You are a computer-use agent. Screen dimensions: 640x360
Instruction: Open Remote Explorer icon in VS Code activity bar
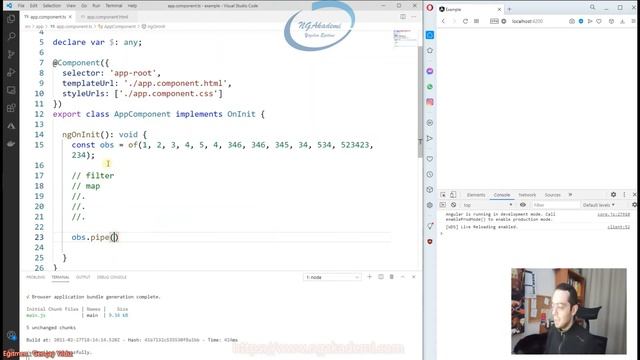pyautogui.click(x=11, y=90)
